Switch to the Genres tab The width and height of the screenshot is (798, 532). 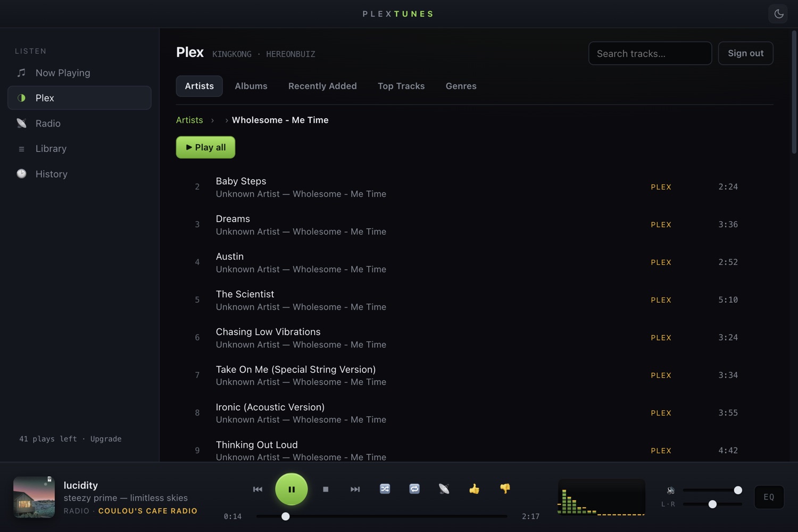[461, 86]
